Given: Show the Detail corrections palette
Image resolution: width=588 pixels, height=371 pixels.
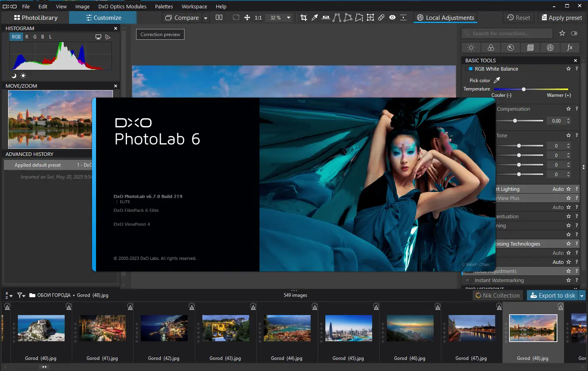Looking at the screenshot, I should [511, 48].
